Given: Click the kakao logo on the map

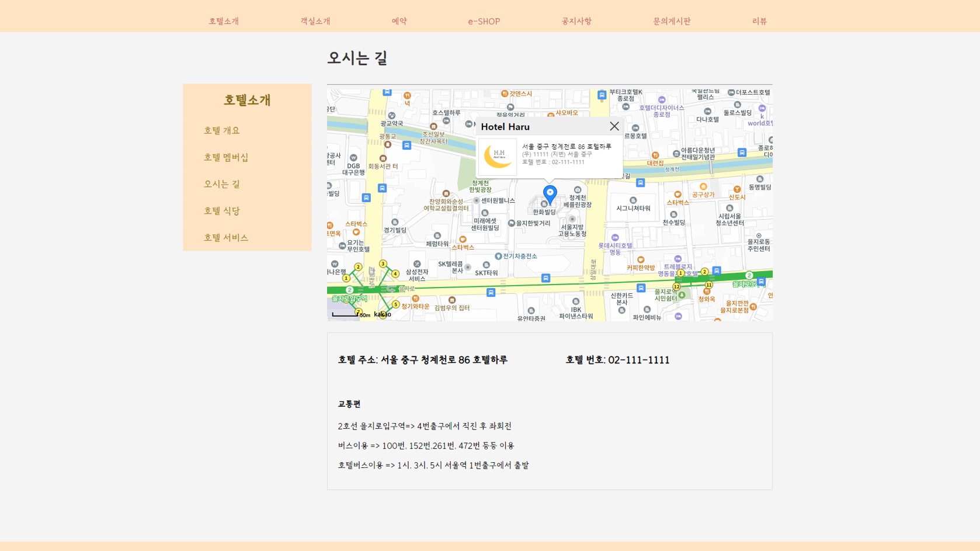Looking at the screenshot, I should tap(383, 314).
